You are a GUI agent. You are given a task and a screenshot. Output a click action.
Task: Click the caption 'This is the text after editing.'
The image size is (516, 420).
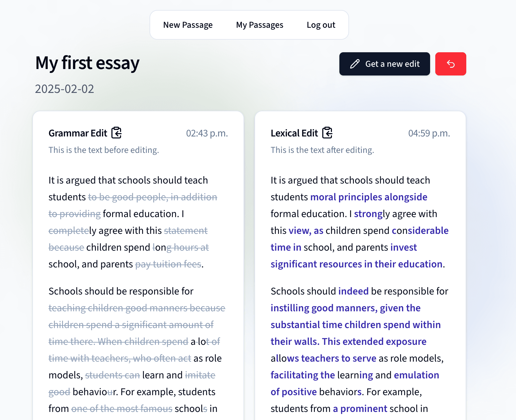322,150
